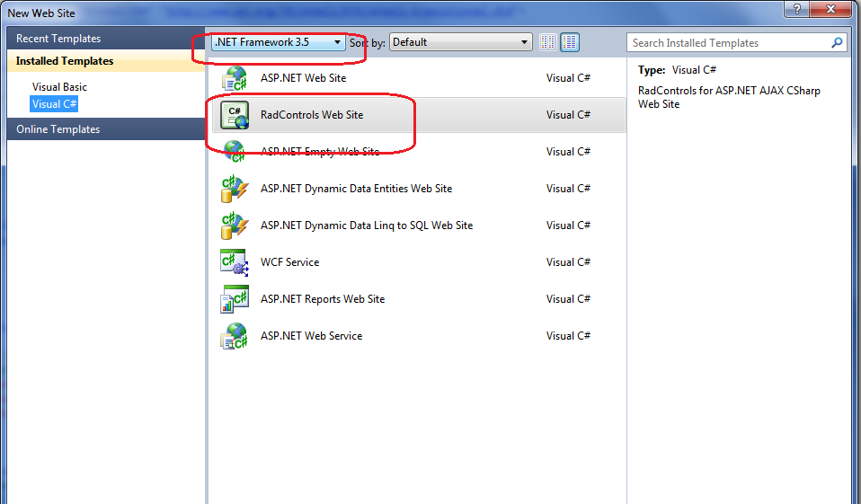The image size is (861, 504).
Task: Select the WCF Service text label
Action: (290, 262)
